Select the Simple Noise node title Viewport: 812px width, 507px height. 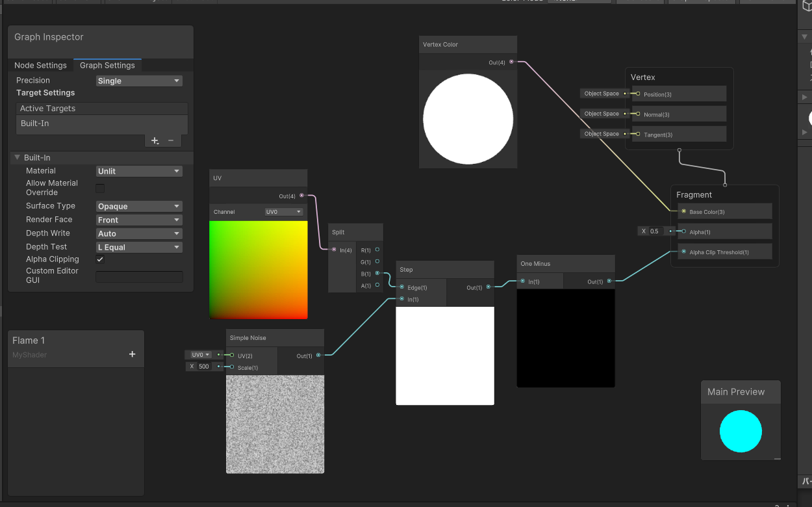[248, 338]
